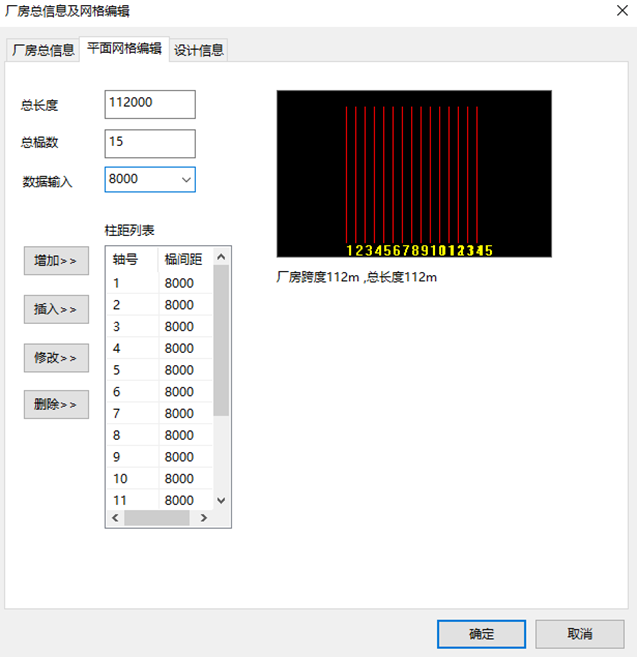Image resolution: width=637 pixels, height=657 pixels.
Task: Cancel with the 取消 button
Action: pos(580,634)
